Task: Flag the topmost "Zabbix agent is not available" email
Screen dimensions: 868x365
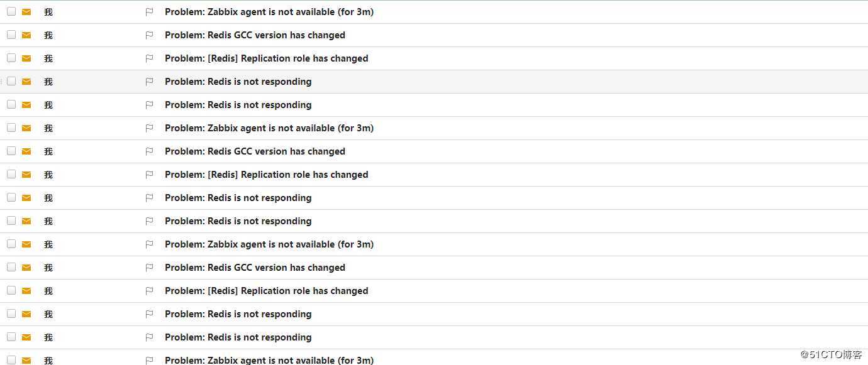Action: [x=149, y=12]
